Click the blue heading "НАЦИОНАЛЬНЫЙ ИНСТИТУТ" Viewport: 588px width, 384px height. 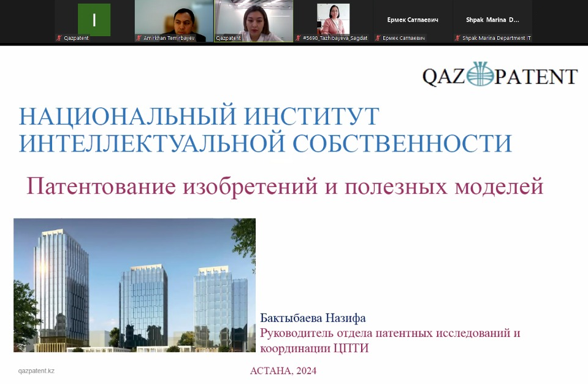[x=199, y=116]
